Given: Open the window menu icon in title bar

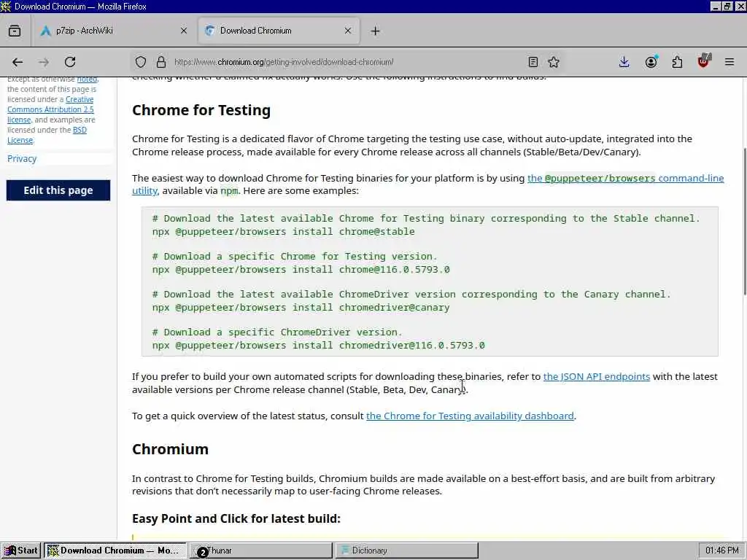Looking at the screenshot, I should 6,6.
